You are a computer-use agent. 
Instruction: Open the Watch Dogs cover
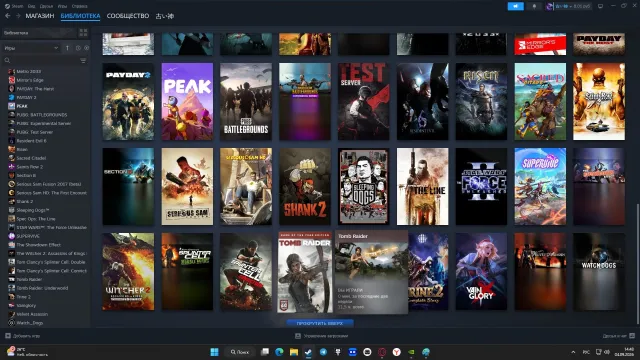point(599,271)
